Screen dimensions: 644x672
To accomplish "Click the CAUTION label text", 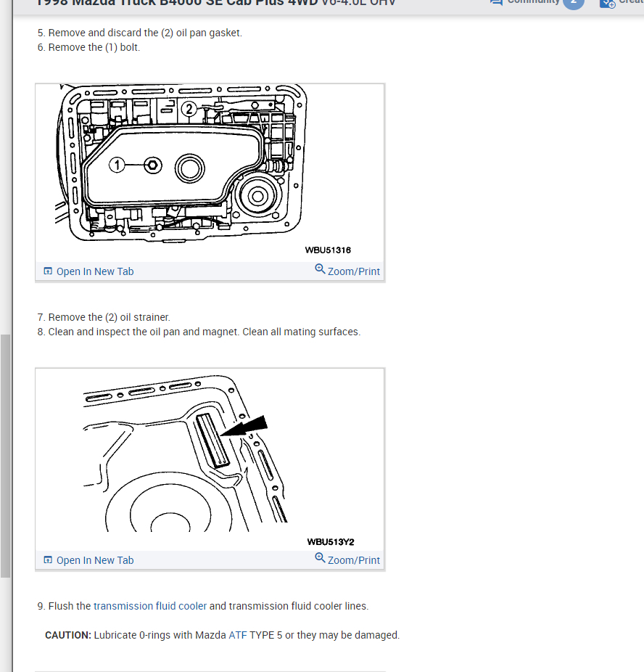I will (x=68, y=635).
